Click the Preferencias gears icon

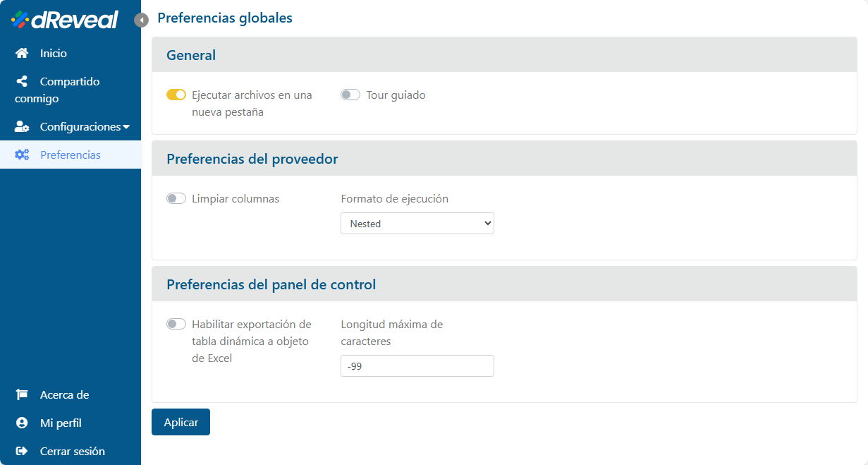[x=22, y=155]
